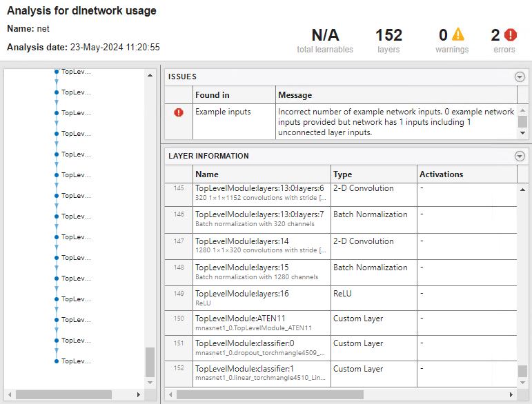Screen dimensions: 532x404
Task: Select layer 150 ATEN11 Custom Layer row
Action: tap(262, 323)
